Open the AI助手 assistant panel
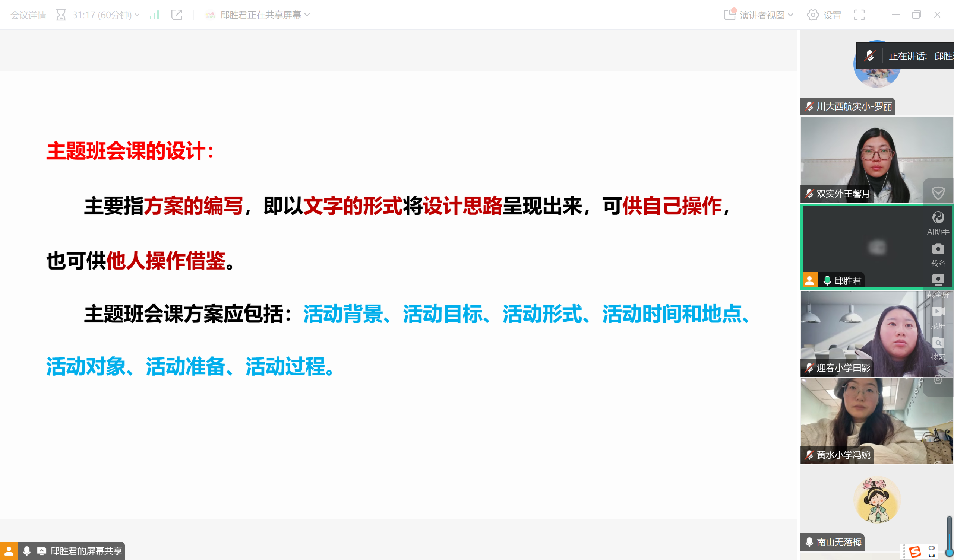Viewport: 954px width, 560px height. coord(938,223)
